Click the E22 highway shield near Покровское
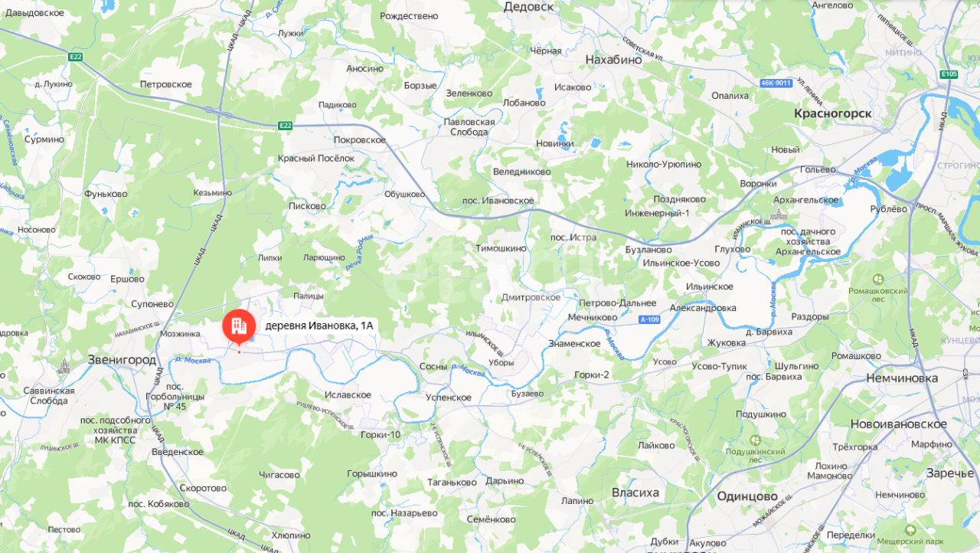This screenshot has width=980, height=553. coord(285,126)
